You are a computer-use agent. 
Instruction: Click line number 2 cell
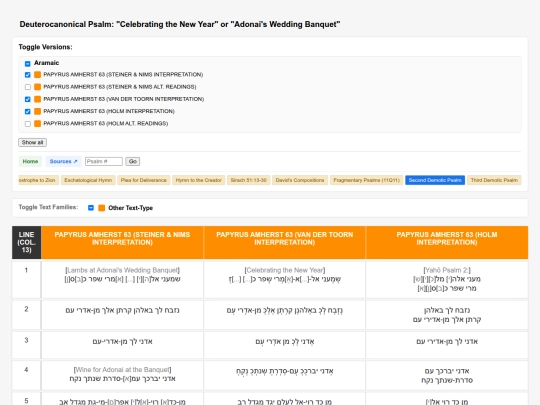coord(27,314)
